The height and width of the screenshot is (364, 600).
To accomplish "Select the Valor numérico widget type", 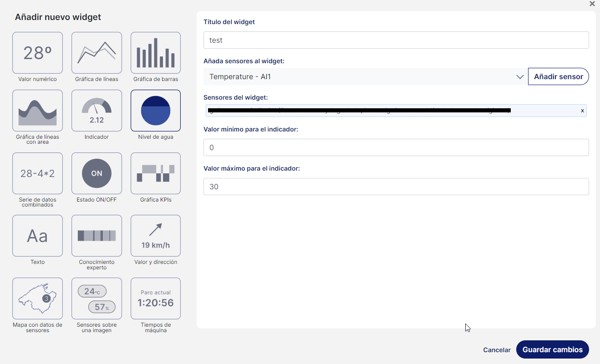I will 37,53.
